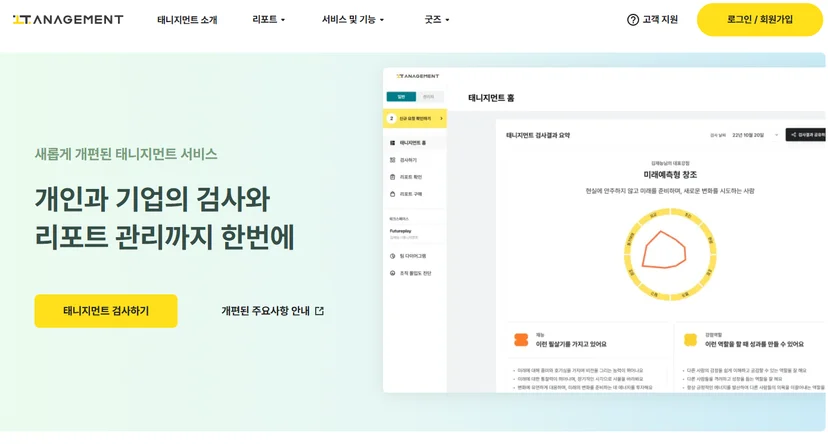Viewport: 828px width, 444px height.
Task: Click the 리포트 관리까지 한번에 headline line
Action: (164, 237)
